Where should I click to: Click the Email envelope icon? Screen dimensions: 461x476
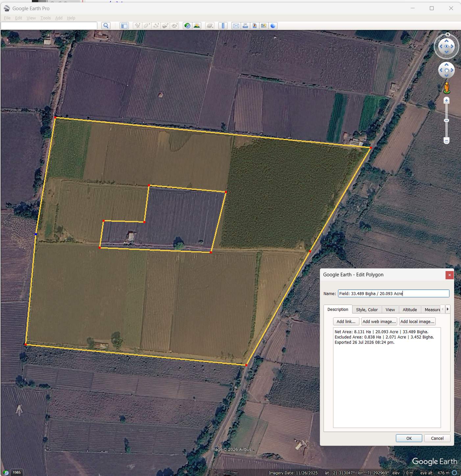236,26
